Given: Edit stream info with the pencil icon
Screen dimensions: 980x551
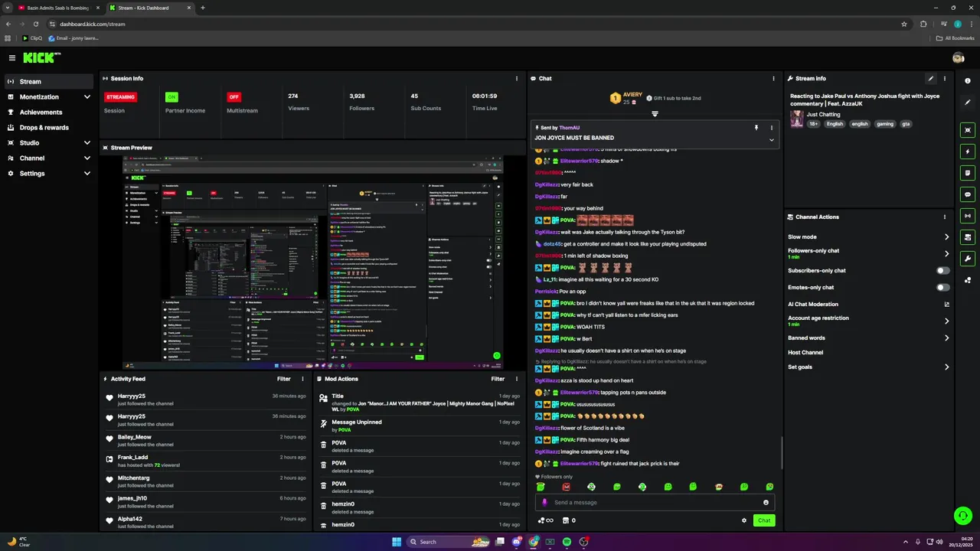Looking at the screenshot, I should pyautogui.click(x=931, y=78).
